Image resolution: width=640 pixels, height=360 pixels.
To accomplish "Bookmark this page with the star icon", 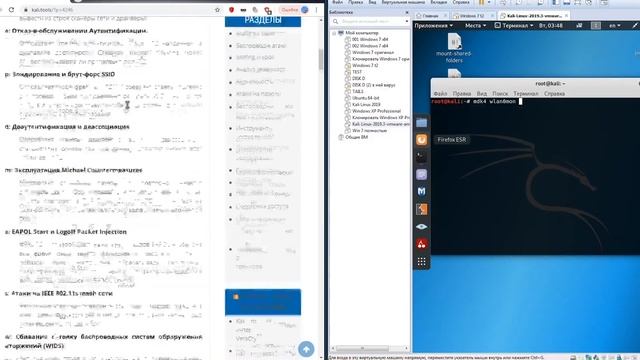I will point(217,10).
